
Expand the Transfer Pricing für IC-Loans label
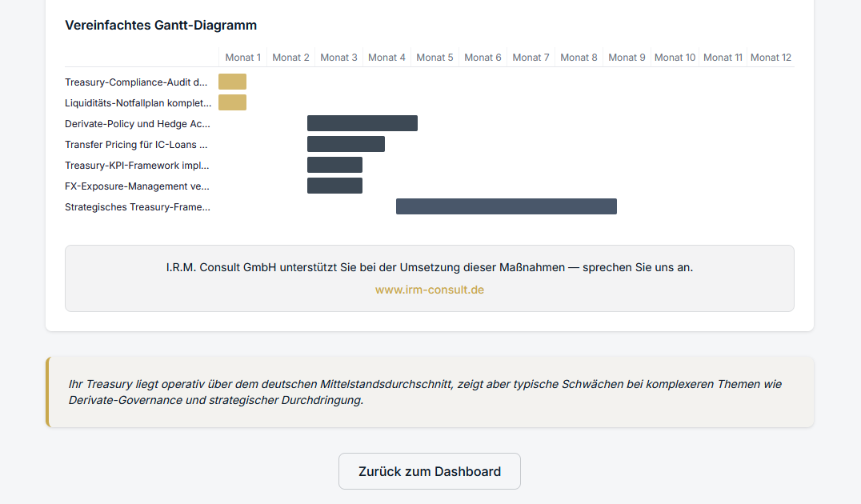tap(136, 144)
